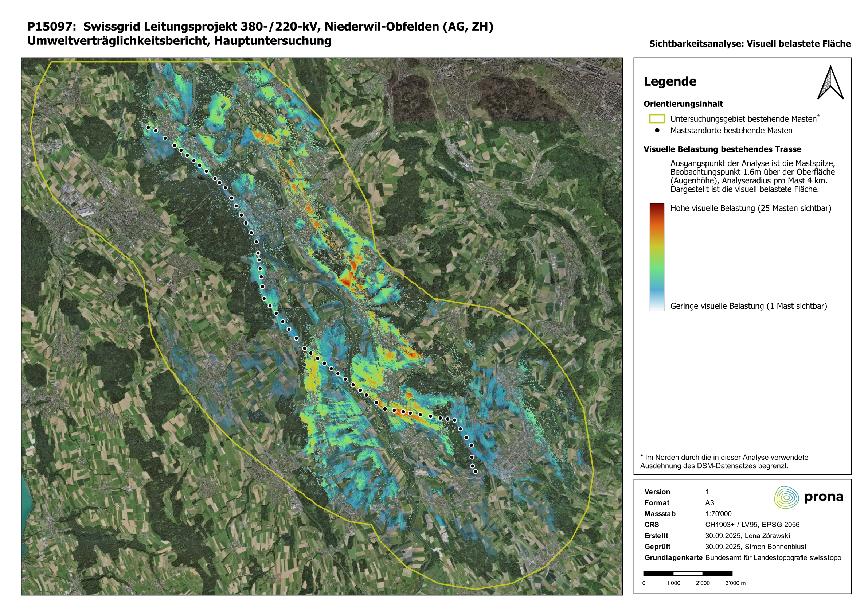Viewport: 868px width, 614px height.
Task: Click the CRS value 'CH1903+ / LV95, EPSG:2056'
Action: [752, 525]
